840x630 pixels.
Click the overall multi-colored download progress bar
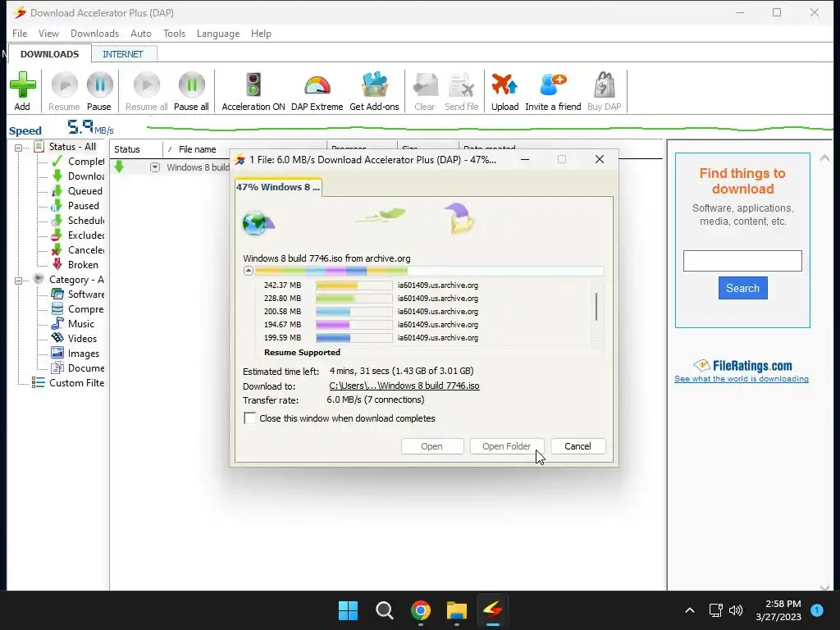[x=429, y=271]
